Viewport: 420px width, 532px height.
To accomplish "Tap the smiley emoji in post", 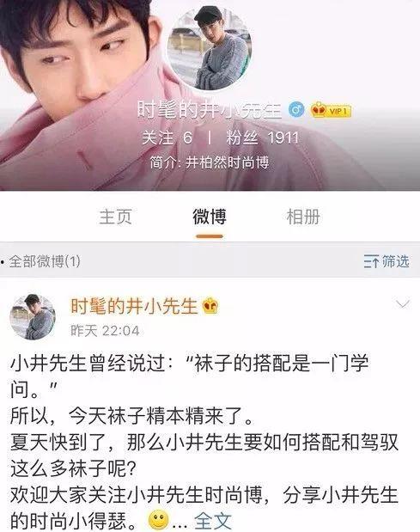I will (x=159, y=520).
